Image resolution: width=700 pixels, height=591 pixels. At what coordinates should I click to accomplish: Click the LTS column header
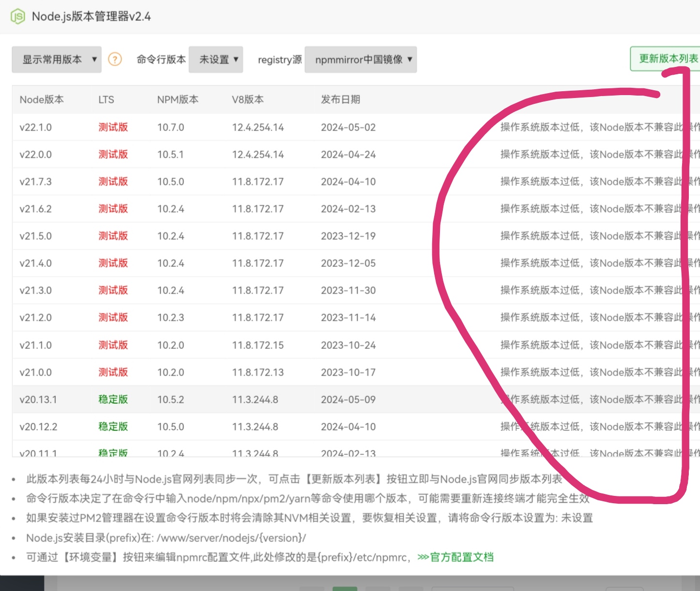(106, 99)
